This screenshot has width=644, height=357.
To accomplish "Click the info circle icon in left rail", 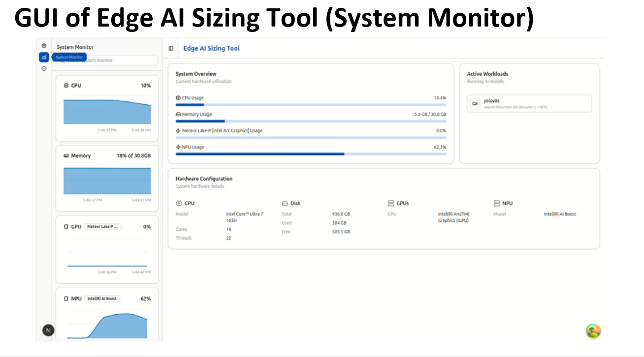I will (x=44, y=69).
